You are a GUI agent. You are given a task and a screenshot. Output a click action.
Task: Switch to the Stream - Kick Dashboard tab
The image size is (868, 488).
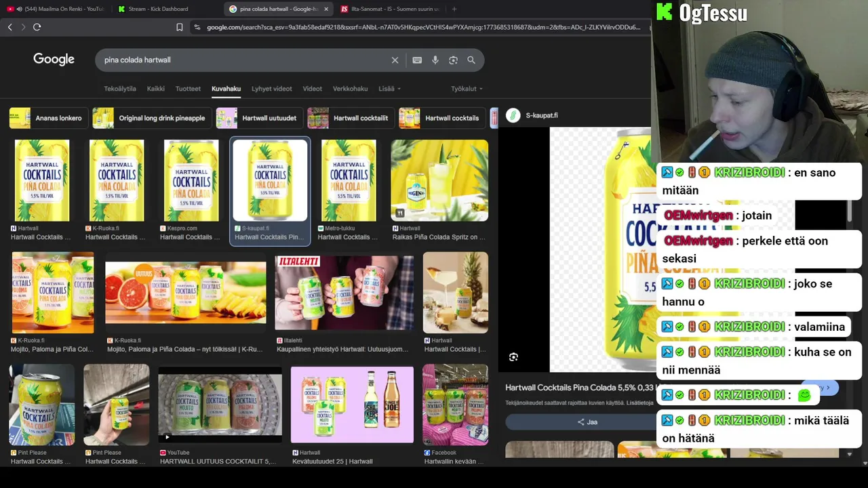(158, 9)
